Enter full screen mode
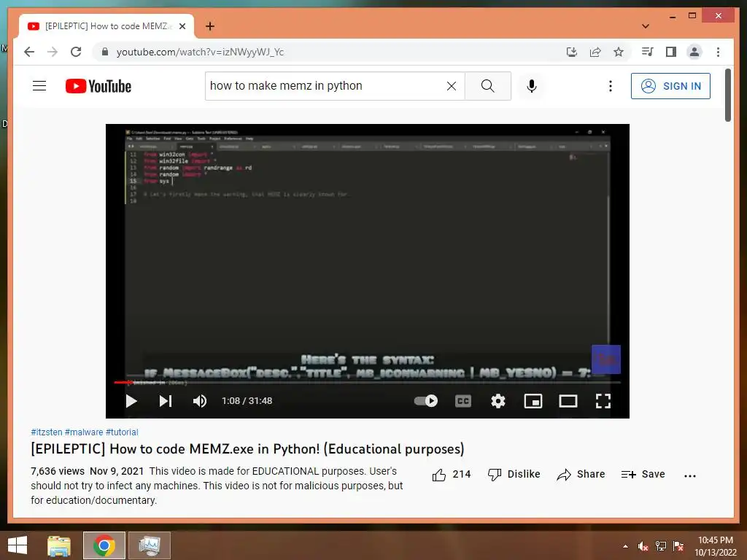 pos(603,401)
